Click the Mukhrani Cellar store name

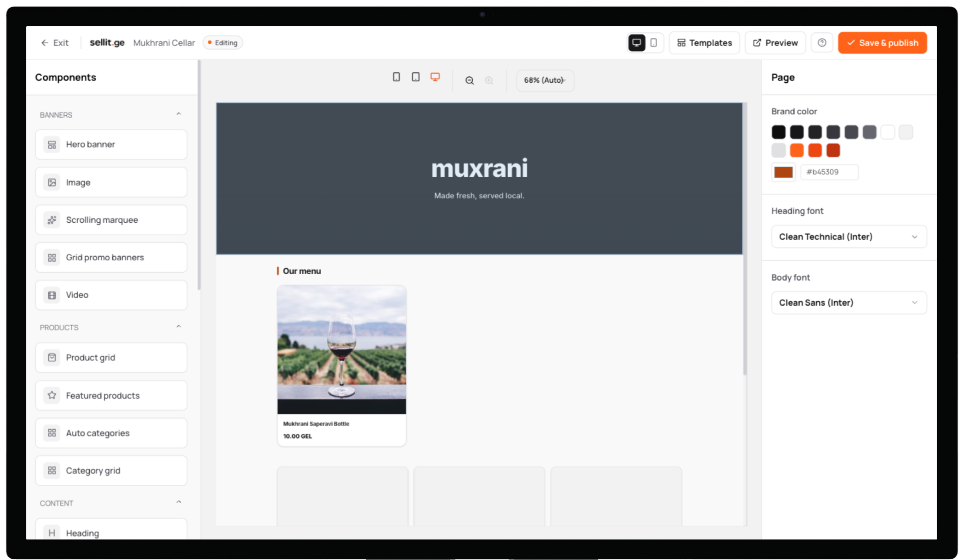(x=164, y=43)
